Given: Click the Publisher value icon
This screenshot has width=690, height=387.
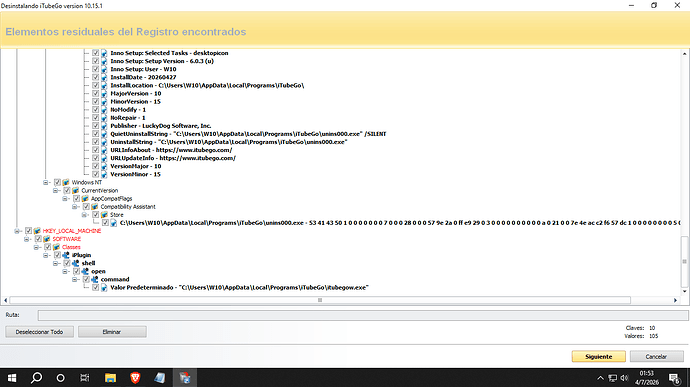Looking at the screenshot, I should click(104, 126).
